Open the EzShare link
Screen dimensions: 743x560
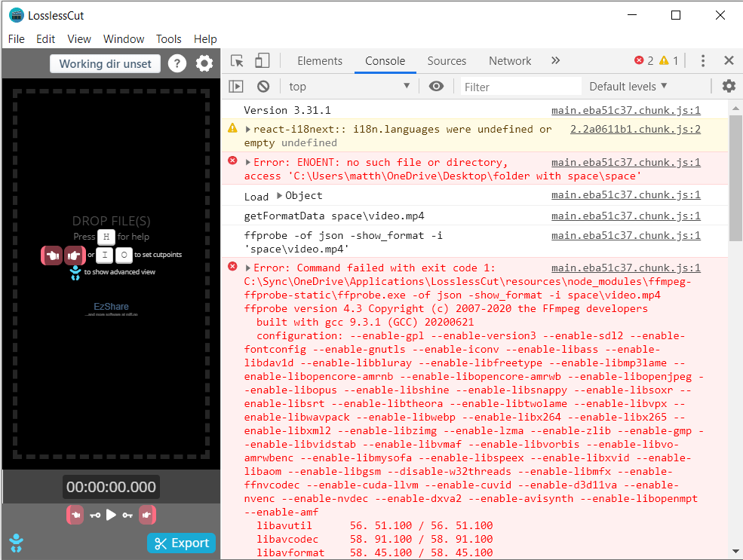pos(111,307)
